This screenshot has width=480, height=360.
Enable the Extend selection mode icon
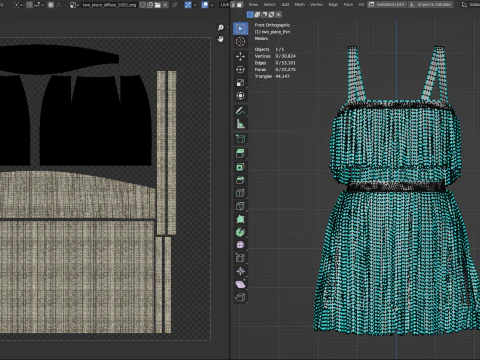[257, 15]
